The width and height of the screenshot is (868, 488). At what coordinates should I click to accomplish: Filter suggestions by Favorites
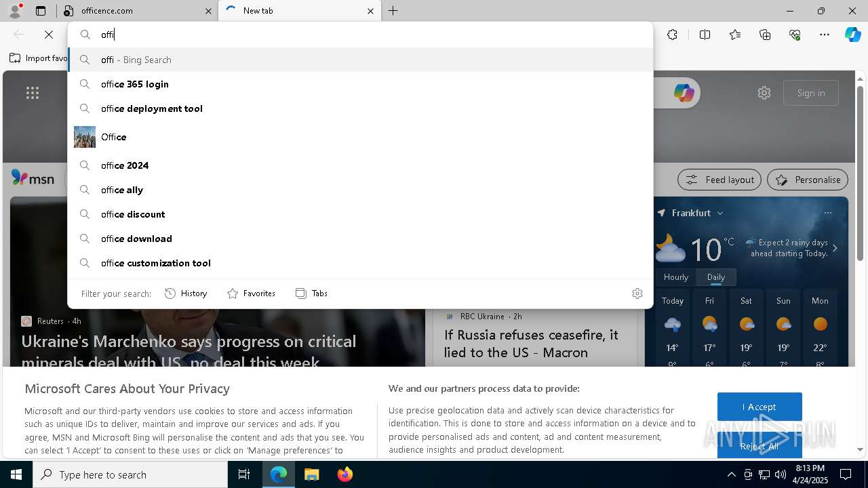point(251,293)
